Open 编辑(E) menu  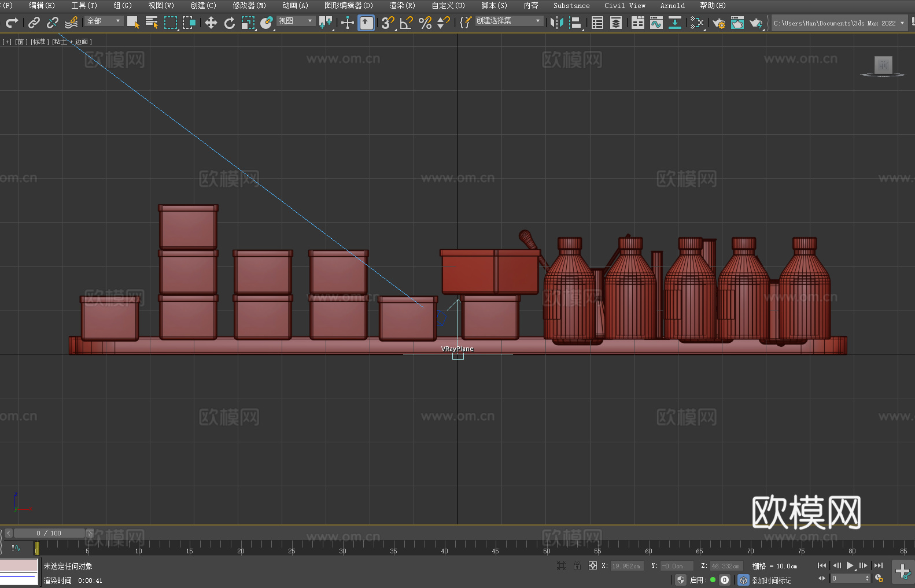[x=42, y=5]
